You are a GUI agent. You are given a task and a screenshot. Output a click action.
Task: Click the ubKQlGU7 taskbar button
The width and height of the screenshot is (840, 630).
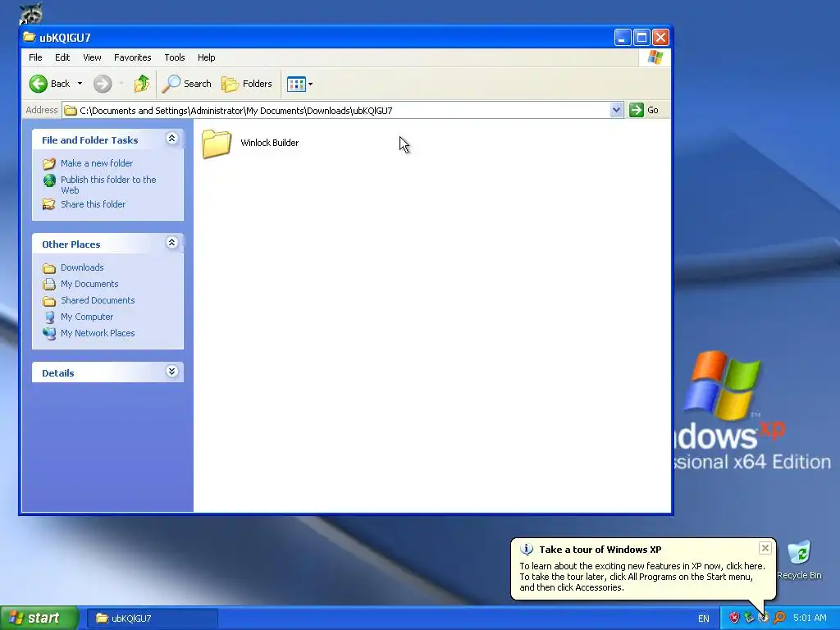click(x=152, y=619)
